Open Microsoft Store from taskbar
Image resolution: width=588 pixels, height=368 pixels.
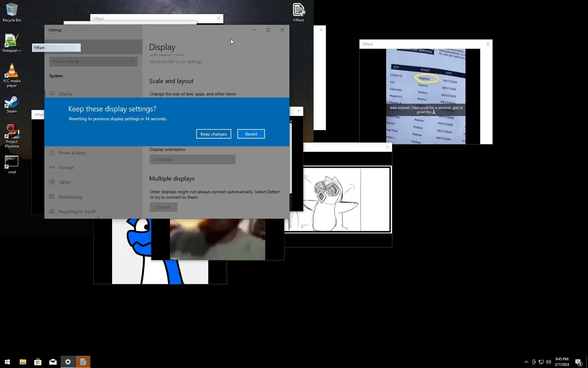(x=38, y=362)
